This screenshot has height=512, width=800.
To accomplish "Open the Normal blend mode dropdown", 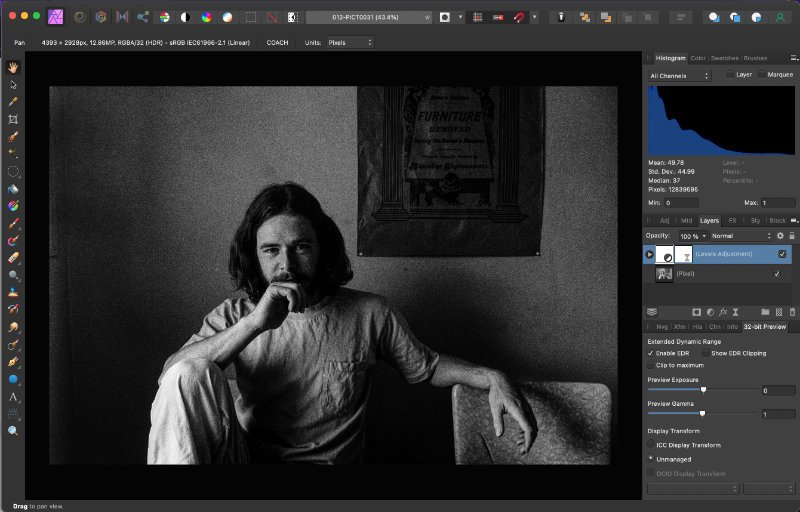I will pos(740,235).
